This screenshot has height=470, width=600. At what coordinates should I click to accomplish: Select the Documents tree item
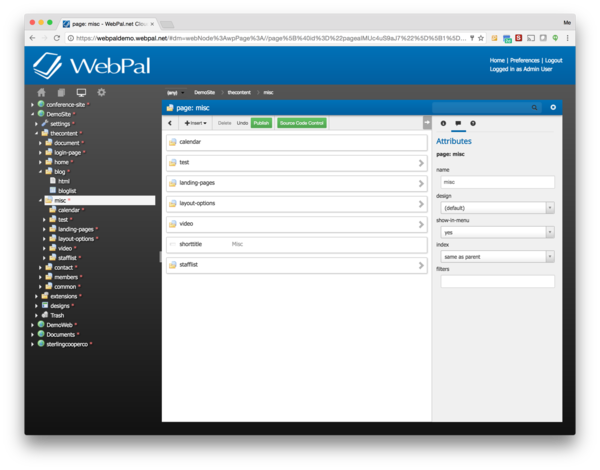(x=60, y=334)
